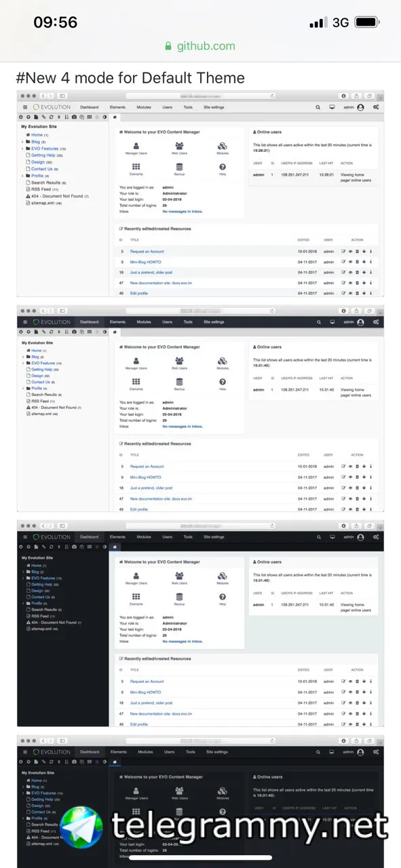Image resolution: width=401 pixels, height=868 pixels.
Task: Click Web Users icon in the dark-sidebar screenshot
Action: 179,576
